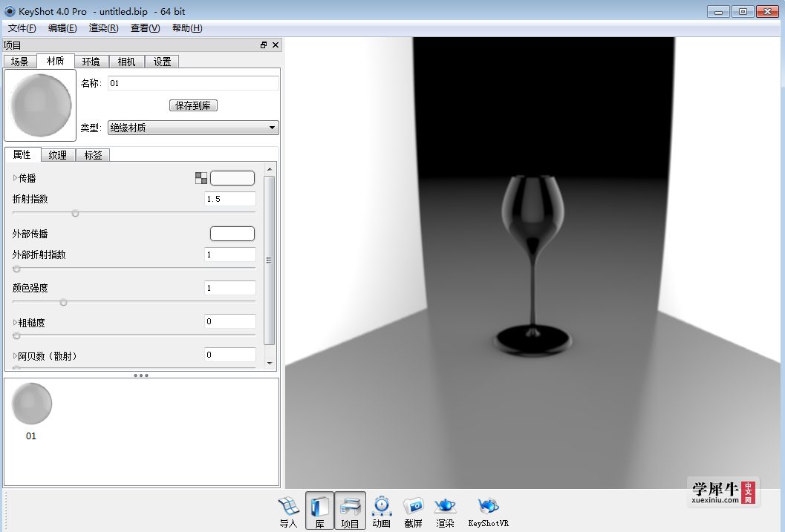785x532 pixels.
Task: Click the 颜色强度 slider handle
Action: coord(63,302)
